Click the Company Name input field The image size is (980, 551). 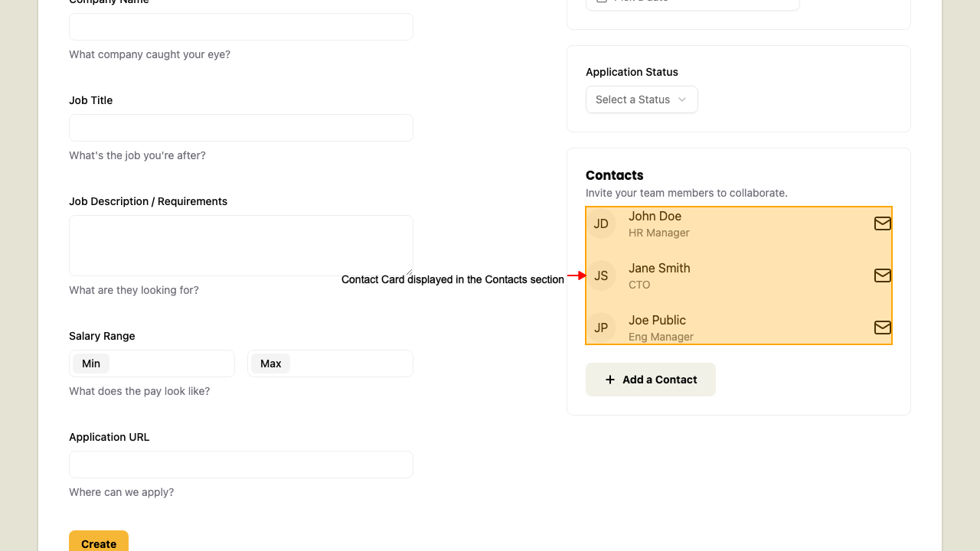coord(240,26)
